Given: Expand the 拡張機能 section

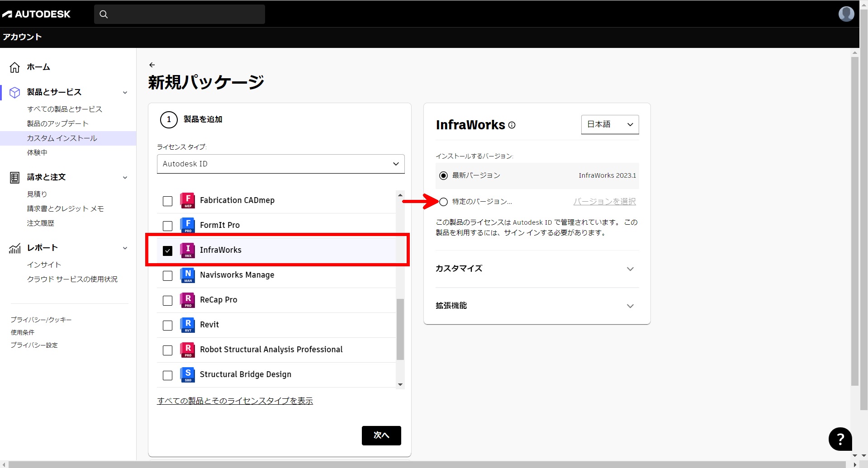Looking at the screenshot, I should (x=537, y=306).
